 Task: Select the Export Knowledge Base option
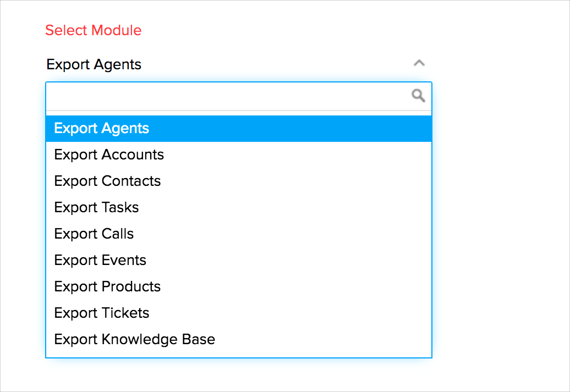coord(238,340)
